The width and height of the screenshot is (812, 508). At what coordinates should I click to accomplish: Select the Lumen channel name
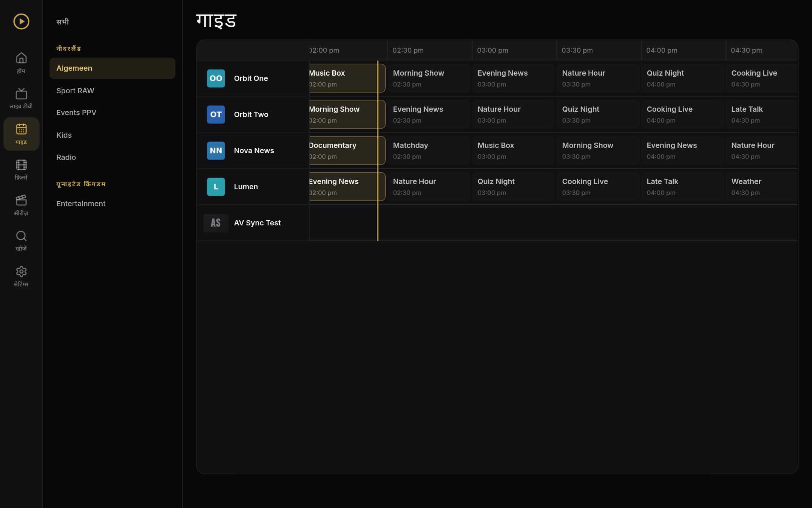246,187
